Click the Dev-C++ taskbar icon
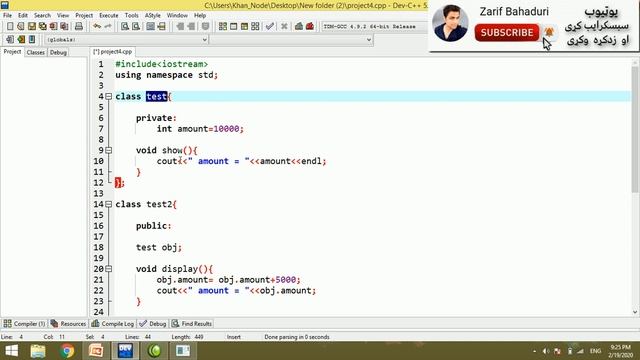 125,351
